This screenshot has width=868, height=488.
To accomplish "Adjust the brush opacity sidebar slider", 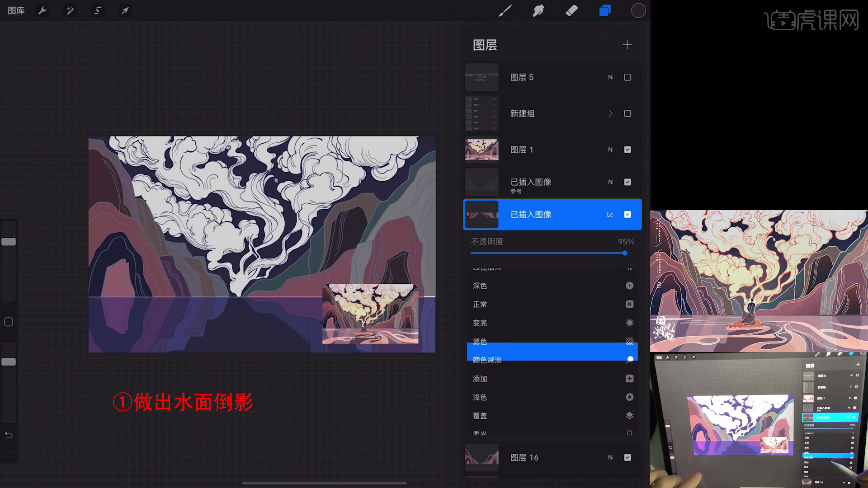I will click(x=9, y=362).
